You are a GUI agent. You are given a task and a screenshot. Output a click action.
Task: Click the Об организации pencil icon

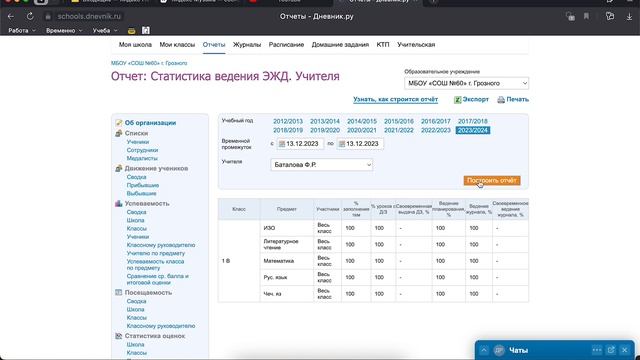pyautogui.click(x=119, y=123)
